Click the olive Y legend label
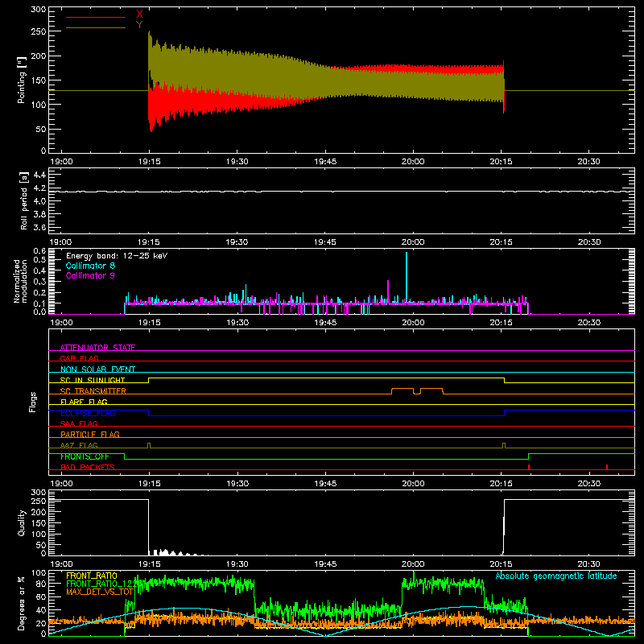Screen dimensions: 644x644 (x=139, y=25)
